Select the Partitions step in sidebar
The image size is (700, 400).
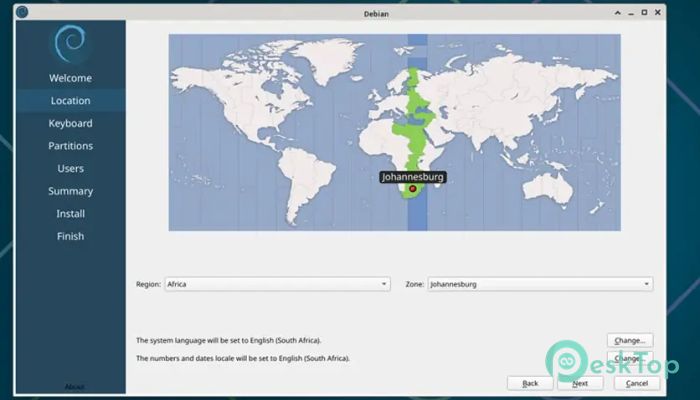click(x=70, y=146)
